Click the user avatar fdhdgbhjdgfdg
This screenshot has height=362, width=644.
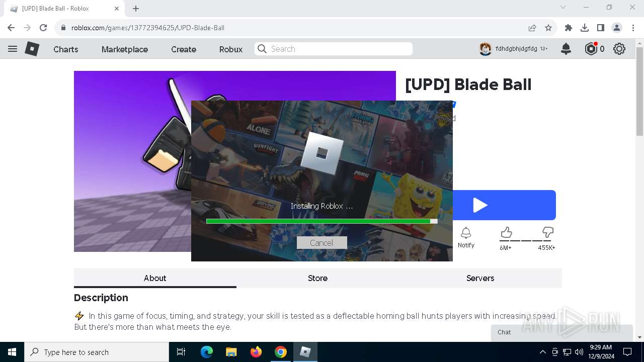(x=485, y=49)
